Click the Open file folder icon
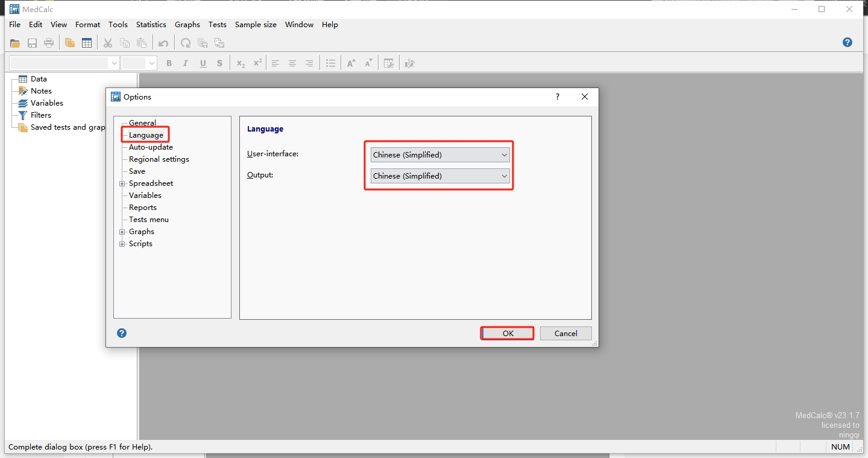Image resolution: width=868 pixels, height=458 pixels. coord(15,43)
